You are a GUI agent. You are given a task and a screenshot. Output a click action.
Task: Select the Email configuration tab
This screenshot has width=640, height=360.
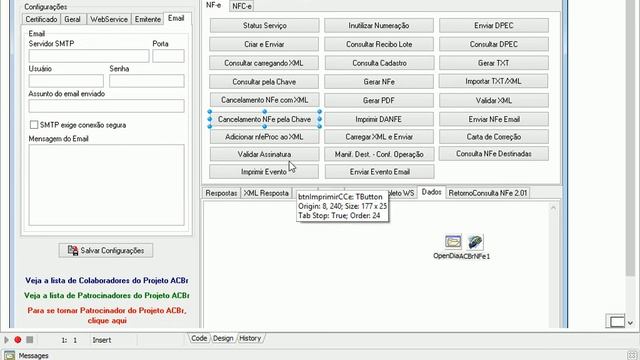tap(176, 18)
